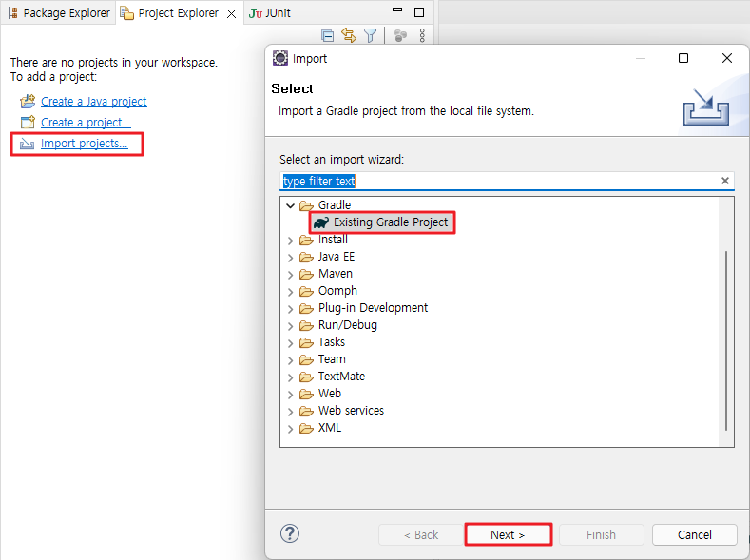Expand the Maven category

pyautogui.click(x=290, y=275)
